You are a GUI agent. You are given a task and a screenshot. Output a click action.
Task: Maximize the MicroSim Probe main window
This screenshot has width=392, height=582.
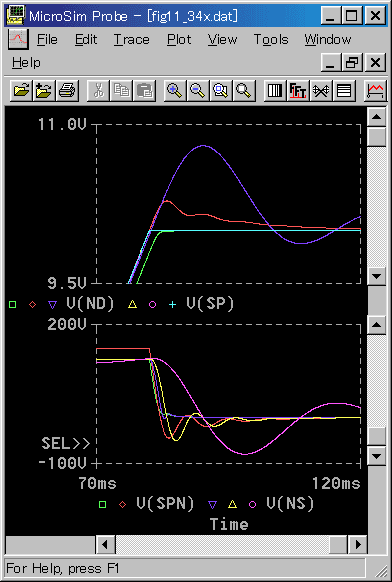(x=352, y=16)
